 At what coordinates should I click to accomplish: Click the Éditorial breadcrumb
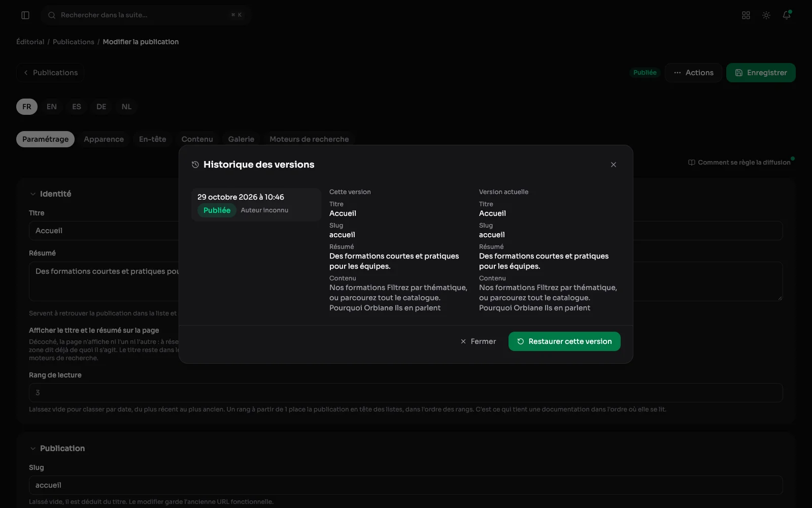(30, 42)
